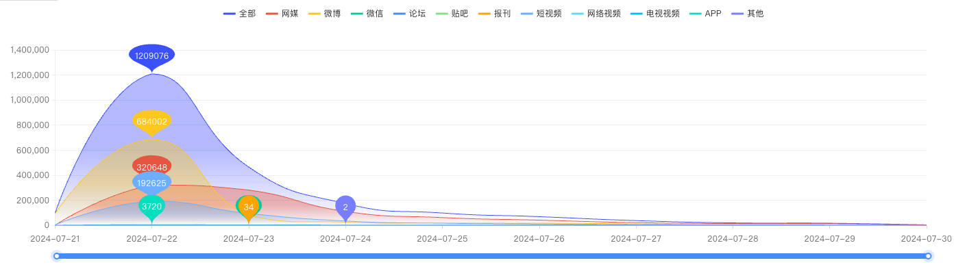This screenshot has width=980, height=267.
Task: Hide the 报刊 series via legend
Action: 494,14
